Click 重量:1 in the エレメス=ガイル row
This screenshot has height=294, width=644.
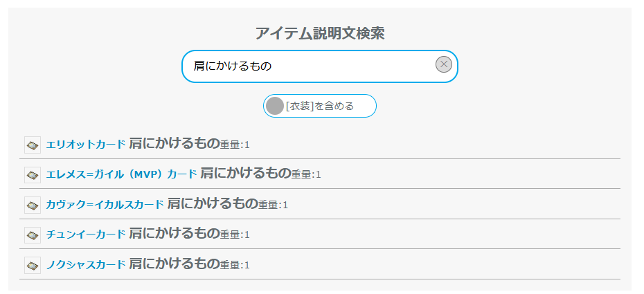[x=306, y=175]
